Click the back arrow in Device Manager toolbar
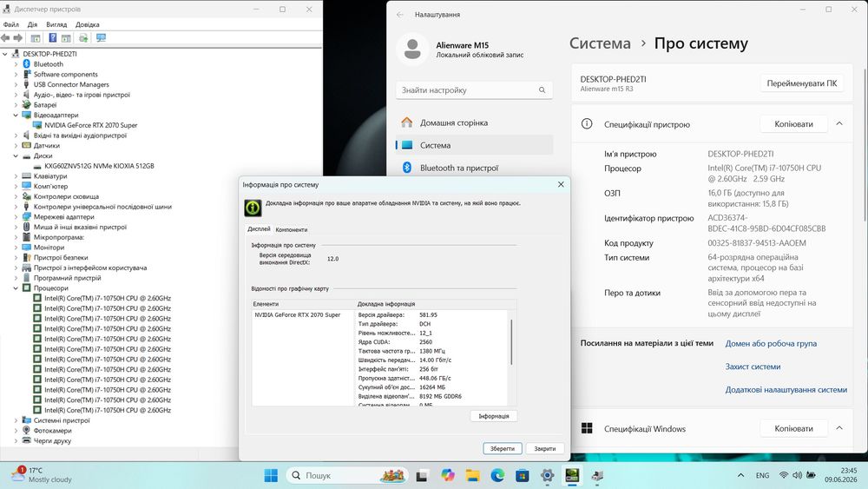This screenshot has width=868, height=489. [5, 37]
